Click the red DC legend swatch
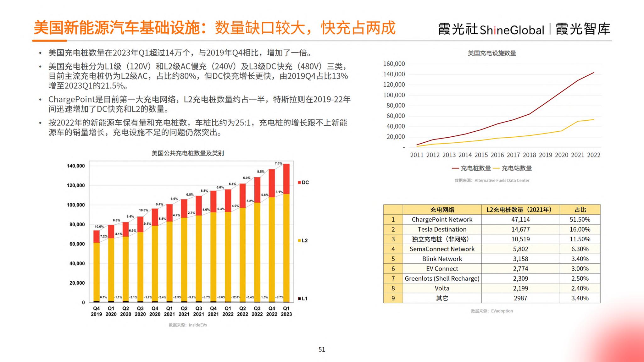The width and height of the screenshot is (644, 362). click(x=299, y=183)
